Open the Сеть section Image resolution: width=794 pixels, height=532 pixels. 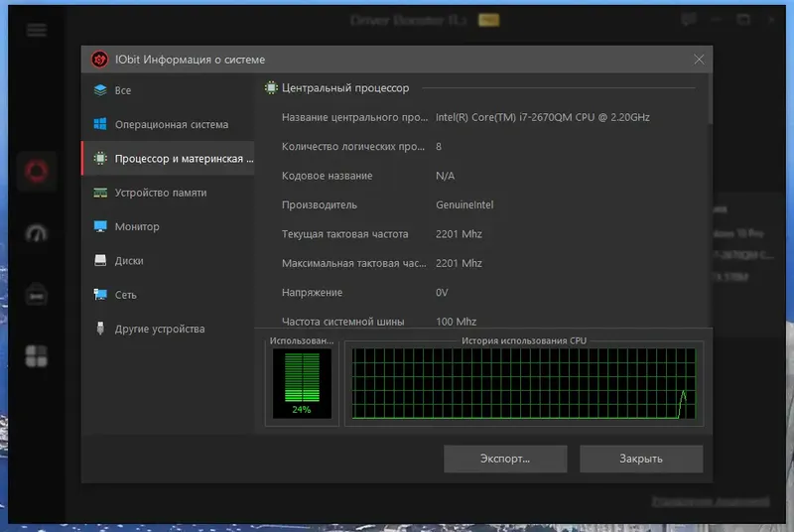(x=168, y=294)
